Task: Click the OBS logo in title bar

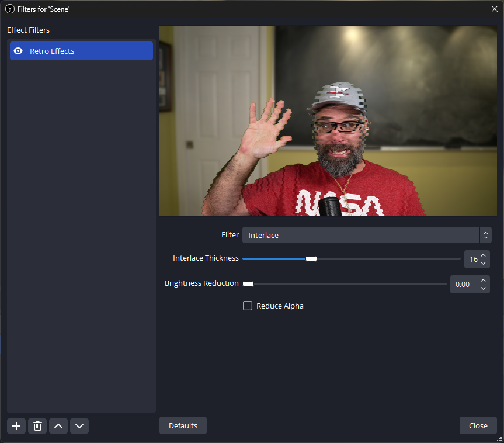Action: [x=9, y=9]
